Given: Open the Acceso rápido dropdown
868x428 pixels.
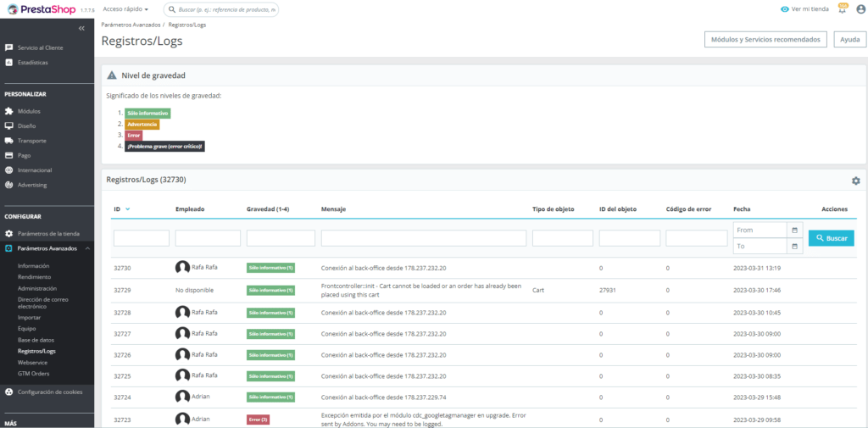Looking at the screenshot, I should pos(125,9).
